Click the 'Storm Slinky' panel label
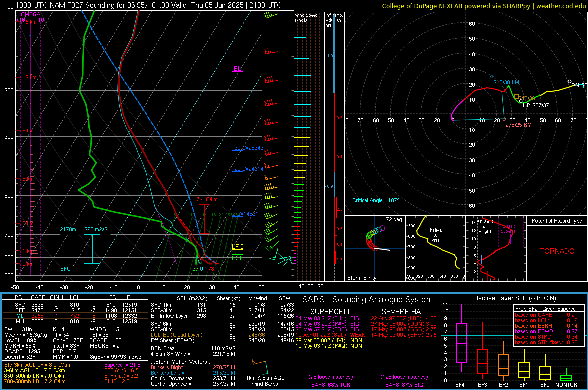 [x=361, y=278]
